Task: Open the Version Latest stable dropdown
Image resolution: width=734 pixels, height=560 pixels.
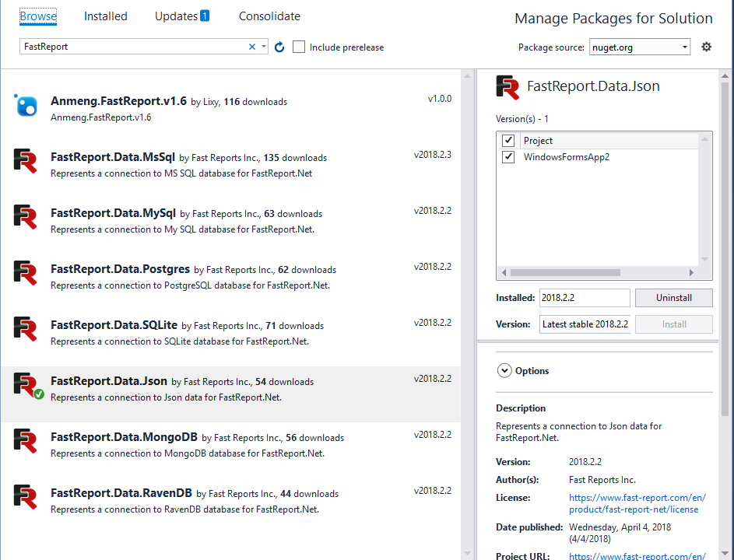Action: point(585,324)
